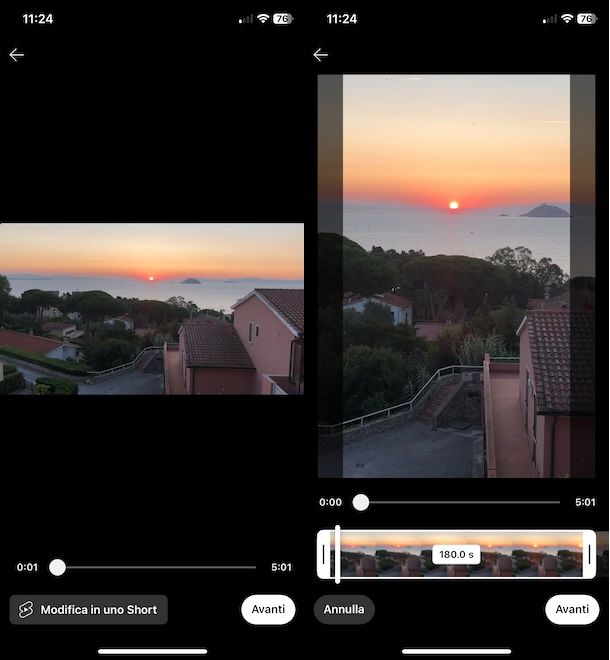The height and width of the screenshot is (660, 610).
Task: Click the 0:00 elapsed time on right screen
Action: [330, 502]
